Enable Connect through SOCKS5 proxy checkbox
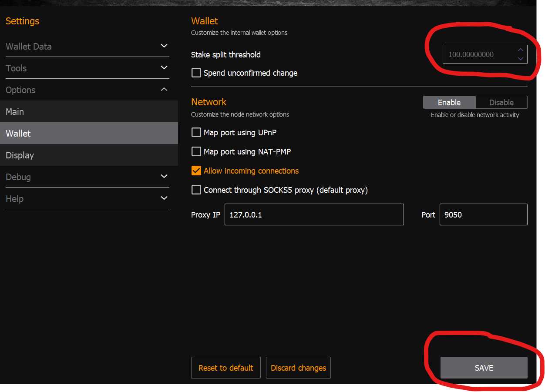 [x=196, y=190]
